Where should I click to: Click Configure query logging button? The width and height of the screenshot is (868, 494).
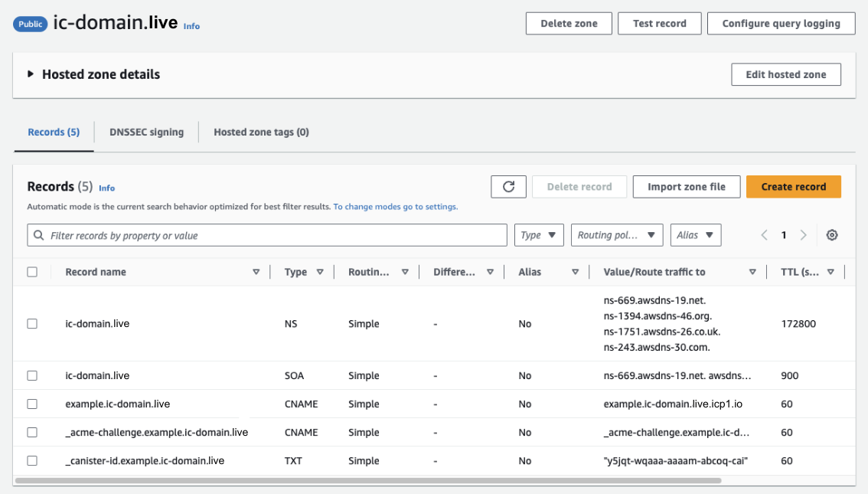tap(781, 23)
